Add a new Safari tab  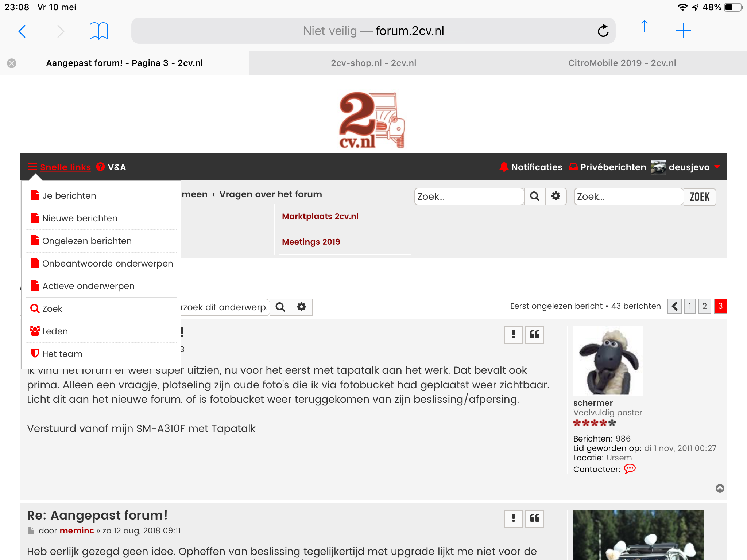tap(683, 31)
